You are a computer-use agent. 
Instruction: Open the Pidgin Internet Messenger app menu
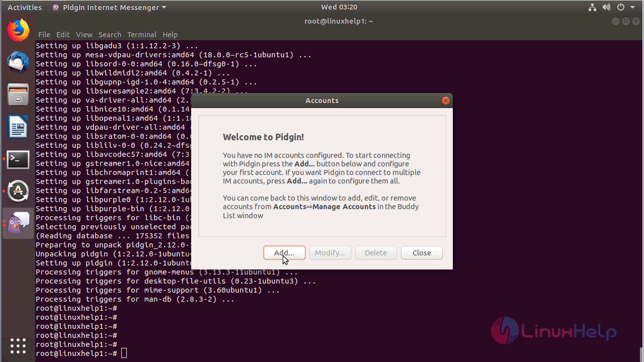click(109, 8)
